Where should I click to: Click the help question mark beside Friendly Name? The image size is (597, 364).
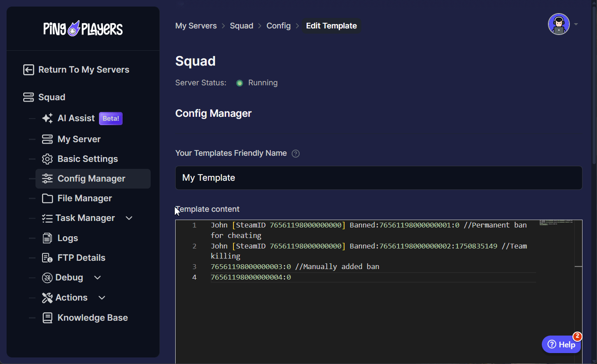(296, 154)
